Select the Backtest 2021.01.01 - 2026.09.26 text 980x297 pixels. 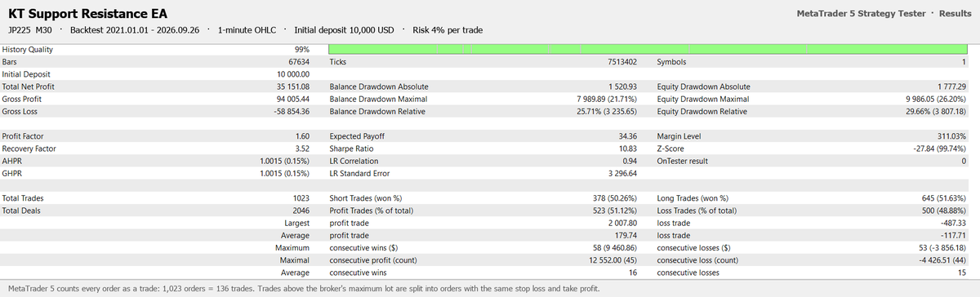click(x=136, y=30)
